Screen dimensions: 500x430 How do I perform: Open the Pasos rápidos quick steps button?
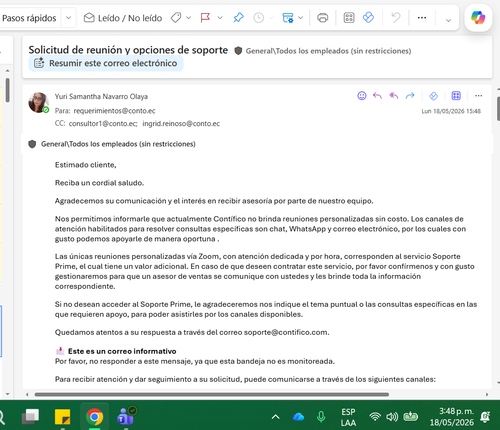(29, 18)
